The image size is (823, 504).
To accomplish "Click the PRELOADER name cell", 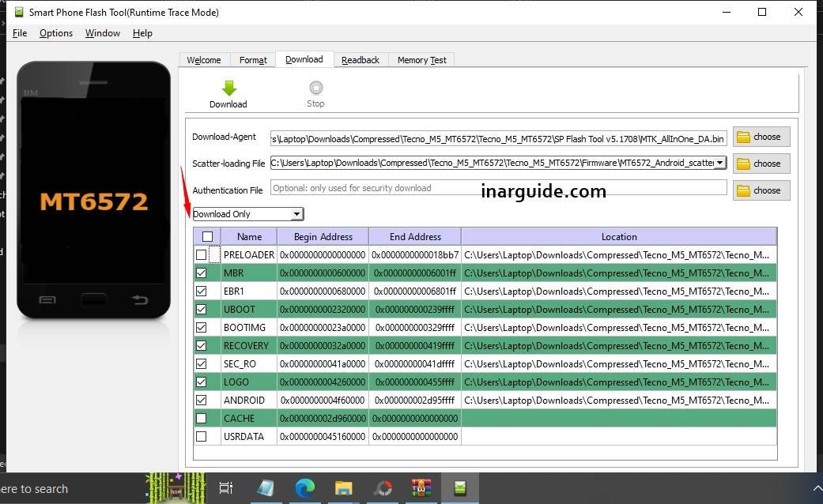I will [249, 255].
